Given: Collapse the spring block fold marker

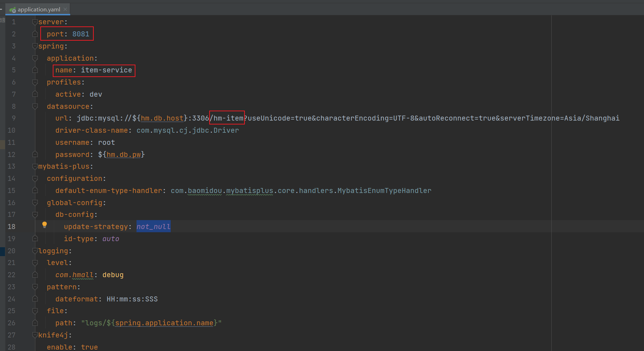Looking at the screenshot, I should tap(35, 46).
